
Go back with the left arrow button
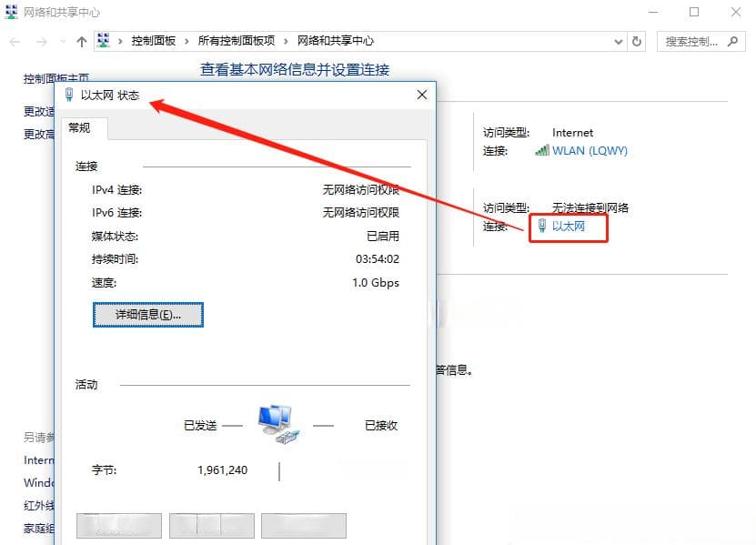click(x=15, y=42)
